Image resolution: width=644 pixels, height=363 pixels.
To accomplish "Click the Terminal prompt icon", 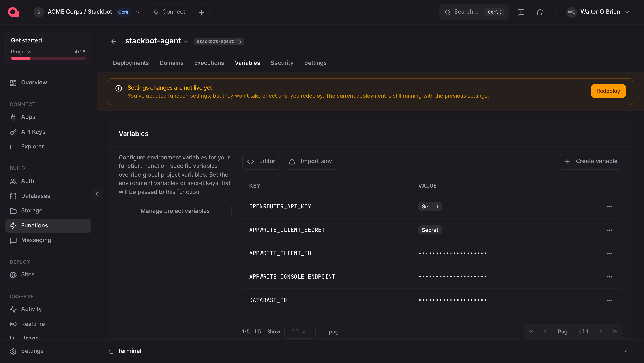I will click(x=110, y=351).
